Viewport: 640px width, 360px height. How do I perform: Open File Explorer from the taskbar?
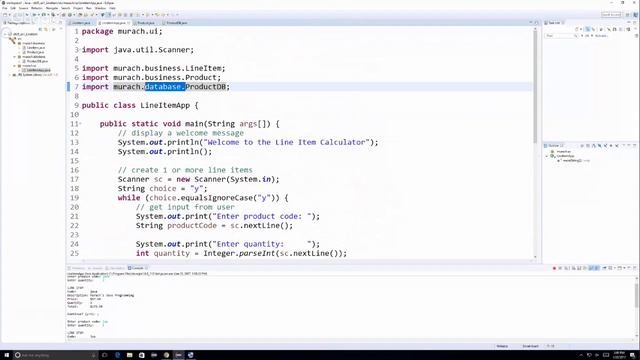(x=129, y=355)
